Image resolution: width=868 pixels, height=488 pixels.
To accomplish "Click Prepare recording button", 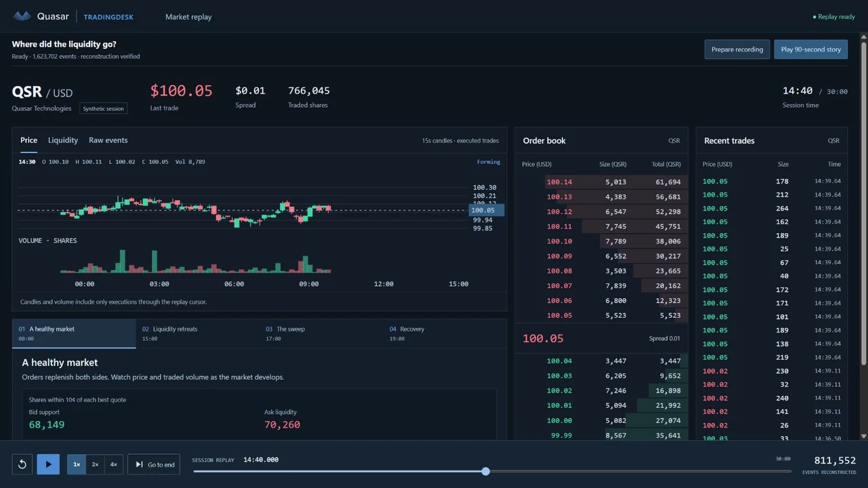I will coord(737,49).
